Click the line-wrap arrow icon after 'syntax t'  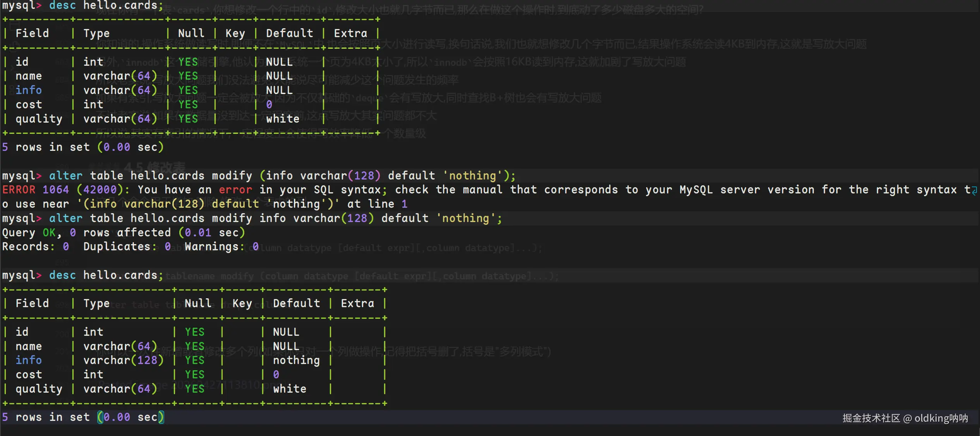[974, 190]
